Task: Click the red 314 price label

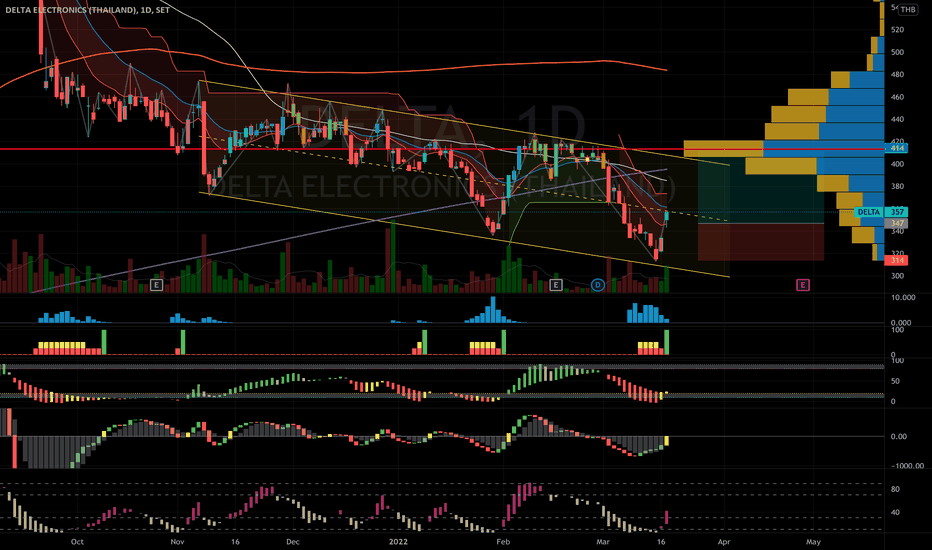Action: coord(896,260)
